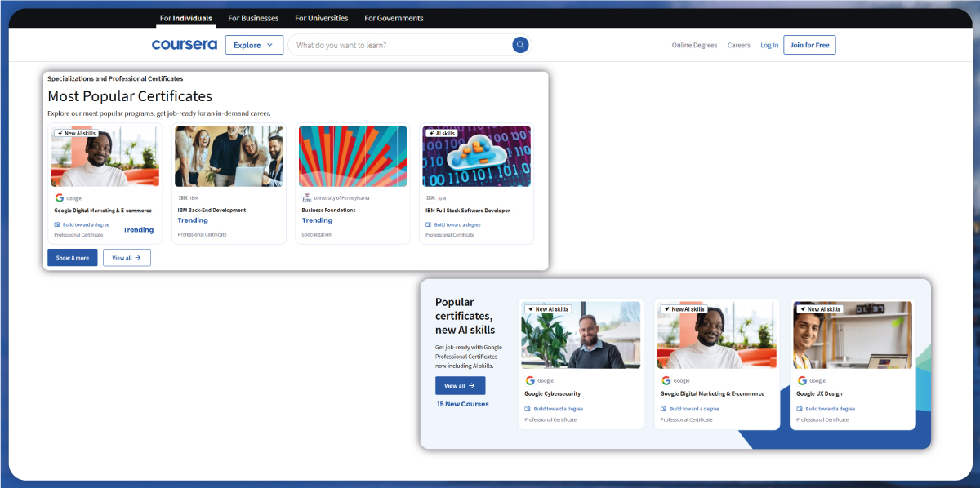Click the AI skills badge on the IBM Full Stack card
This screenshot has width=980, height=488.
442,133
